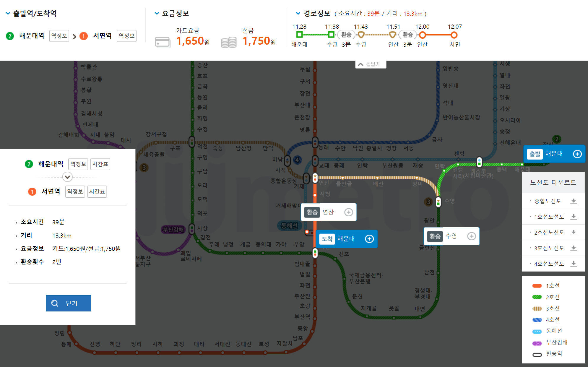Swap stations with the circular down-arrow
Image resolution: width=588 pixels, height=367 pixels.
pyautogui.click(x=67, y=177)
